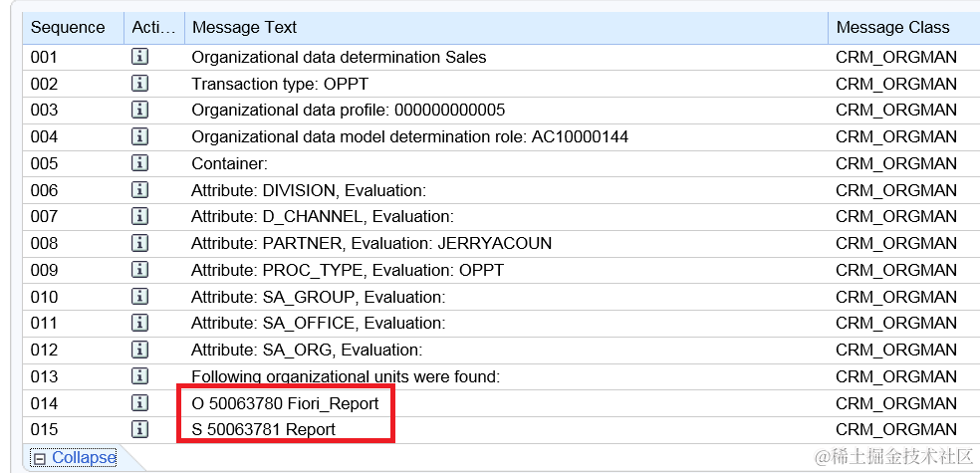Viewport: 980px width, 473px height.
Task: Select 'Attribute: DIVISION, Evaluation:' text
Action: pos(309,190)
